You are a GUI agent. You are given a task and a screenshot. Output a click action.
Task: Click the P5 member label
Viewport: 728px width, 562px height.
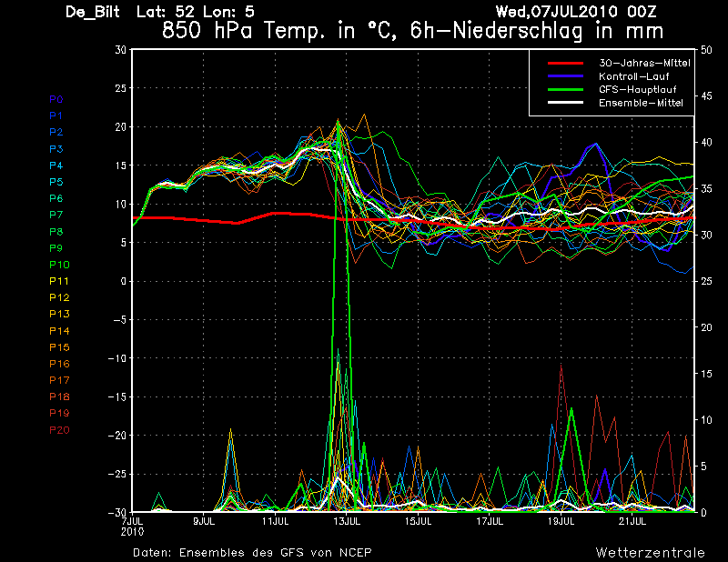(56, 182)
